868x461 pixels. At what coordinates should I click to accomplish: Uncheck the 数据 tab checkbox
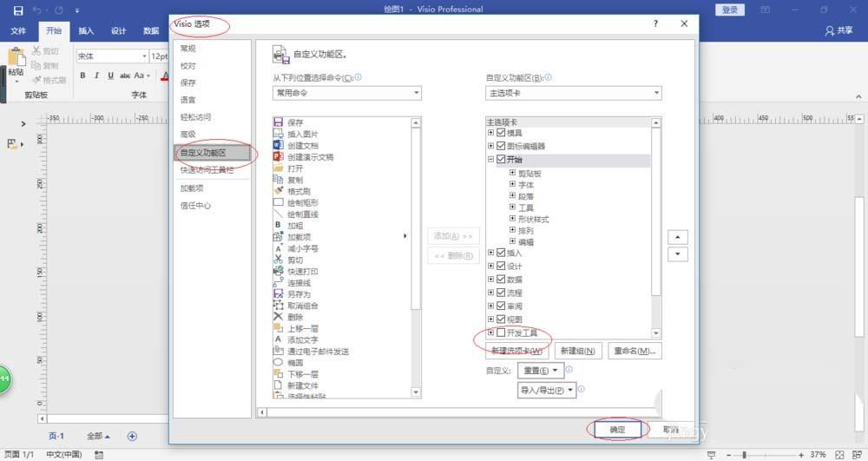click(x=501, y=280)
